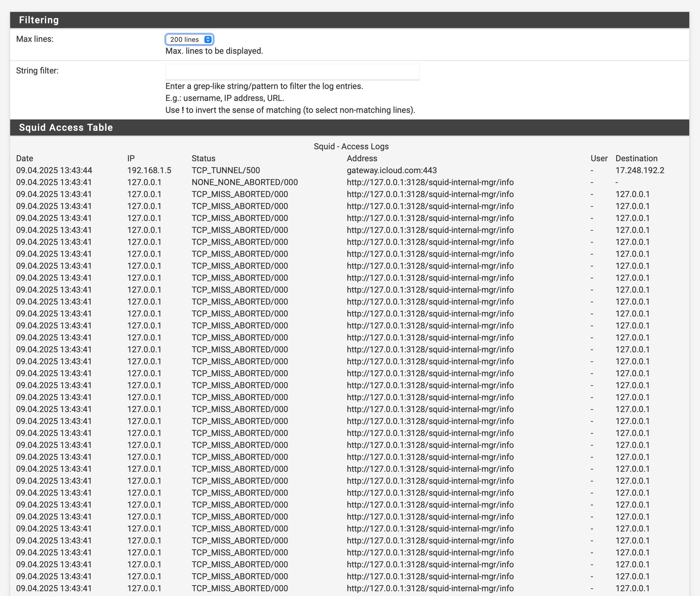This screenshot has height=596, width=700.
Task: Click the Squid Access Table section header
Action: (x=349, y=128)
